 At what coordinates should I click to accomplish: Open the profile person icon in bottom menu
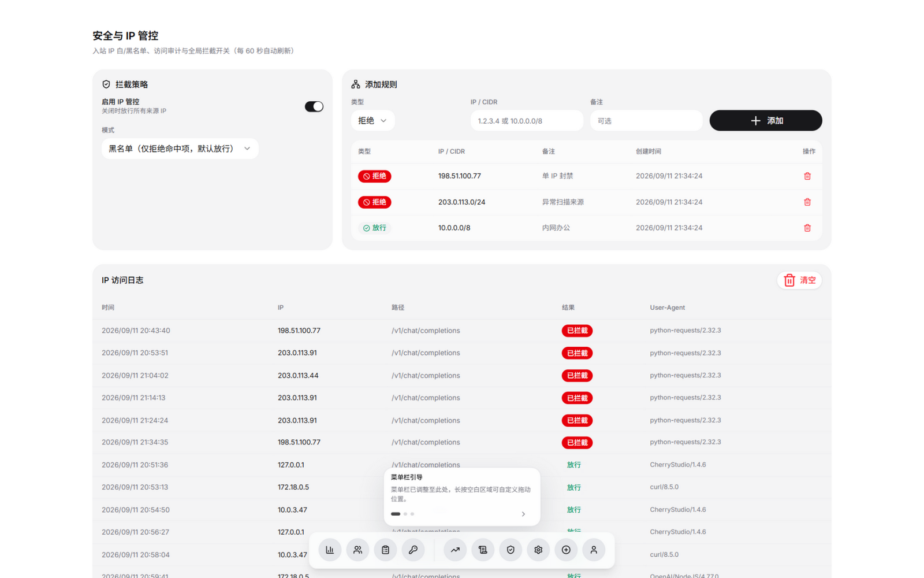[594, 550]
